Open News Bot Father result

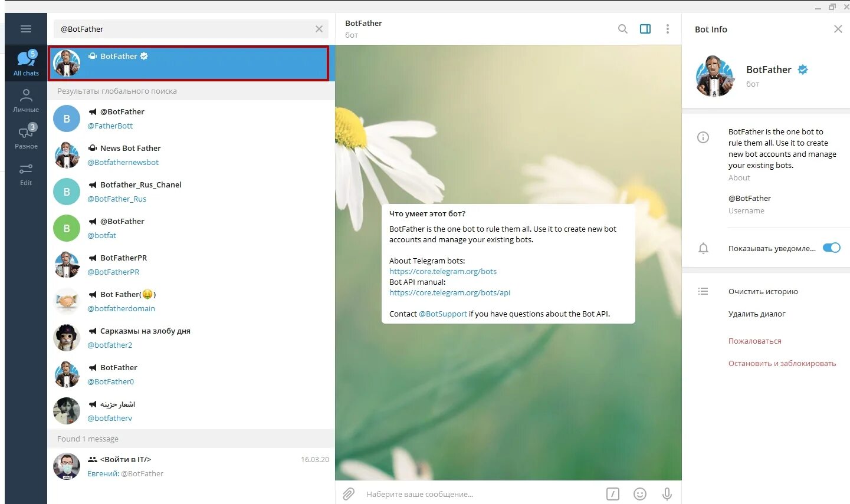pos(191,155)
